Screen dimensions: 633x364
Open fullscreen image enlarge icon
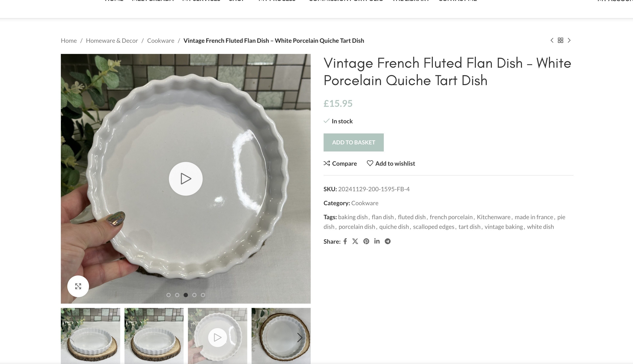pyautogui.click(x=78, y=286)
